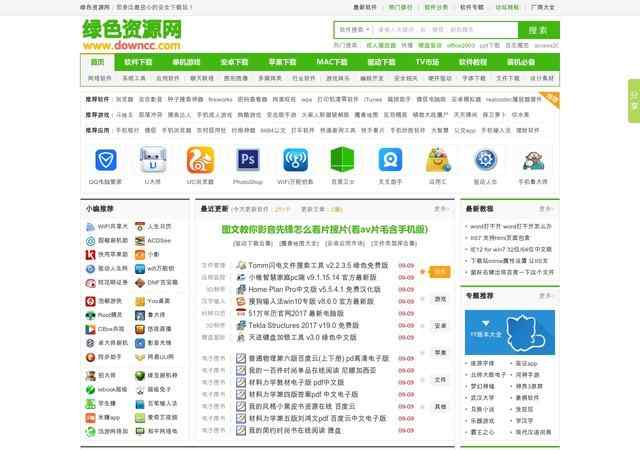Open the UC浏览器 squirrel icon
The width and height of the screenshot is (640, 450).
tap(200, 160)
